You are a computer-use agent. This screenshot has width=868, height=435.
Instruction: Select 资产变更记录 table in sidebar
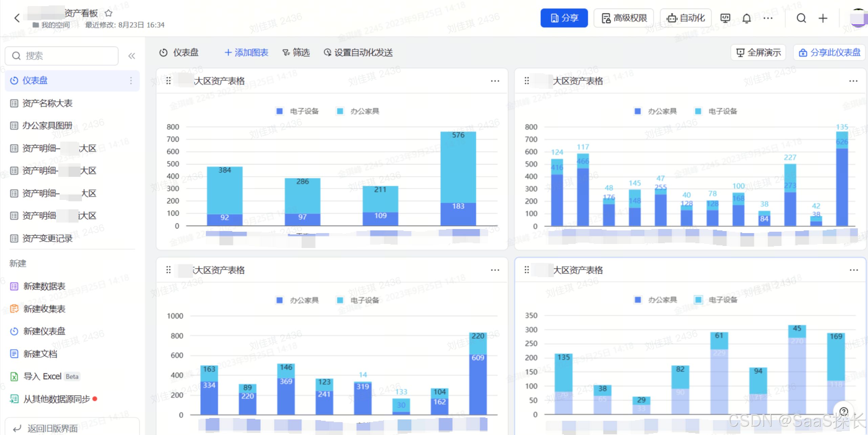pos(47,239)
